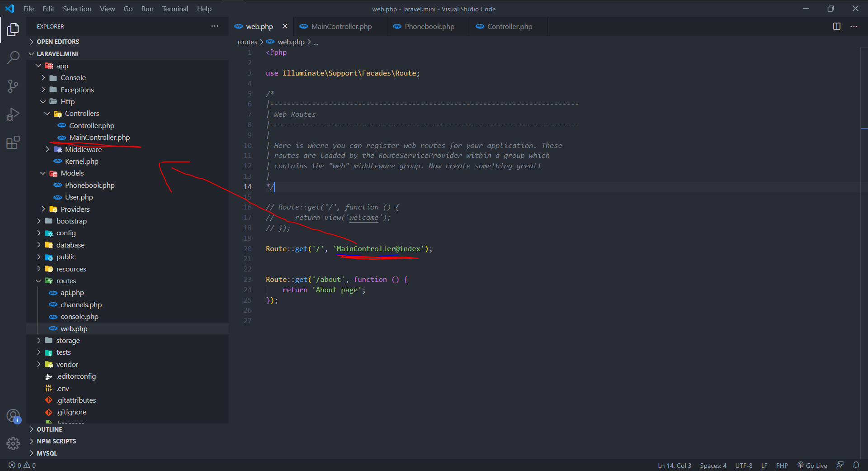868x471 pixels.
Task: Click the Split Editor Right icon
Action: (837, 26)
